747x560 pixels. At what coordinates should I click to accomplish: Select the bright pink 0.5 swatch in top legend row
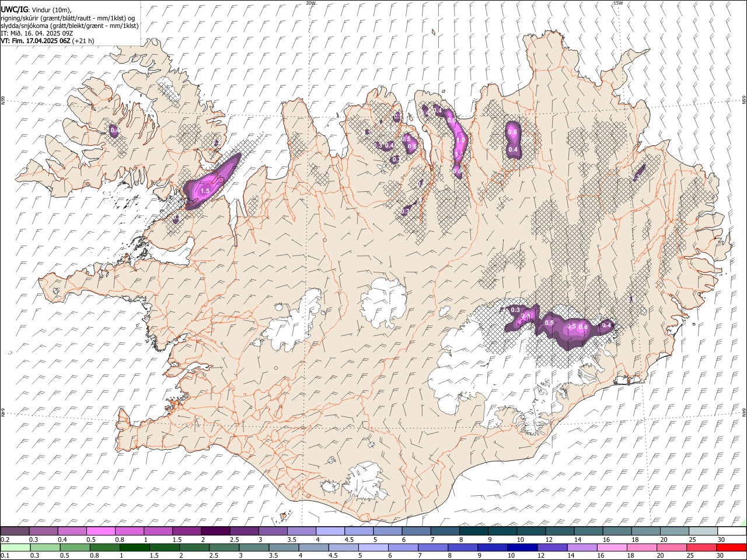pyautogui.click(x=100, y=531)
